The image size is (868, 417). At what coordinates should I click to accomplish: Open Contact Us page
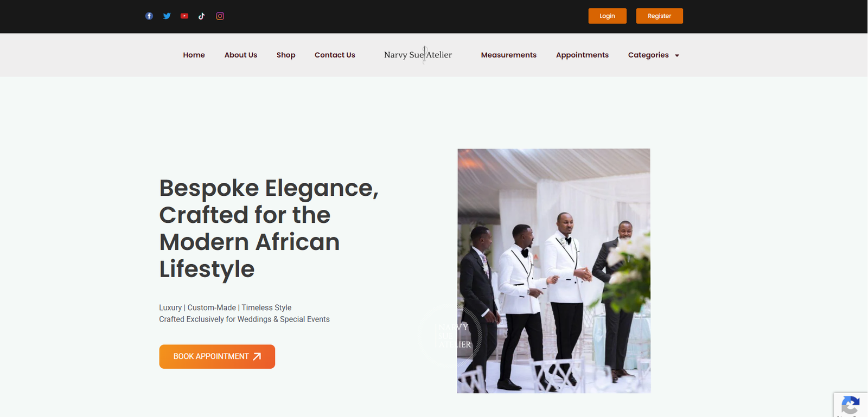click(x=335, y=55)
